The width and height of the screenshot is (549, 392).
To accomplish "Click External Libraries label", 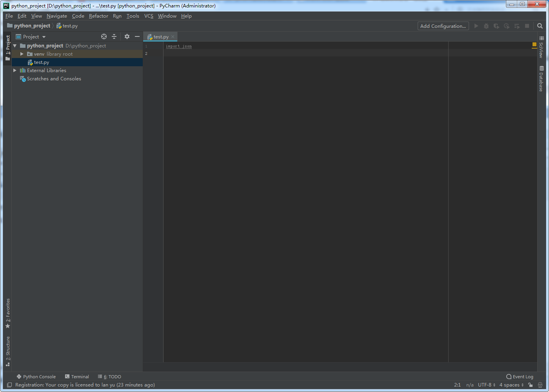I will click(47, 71).
